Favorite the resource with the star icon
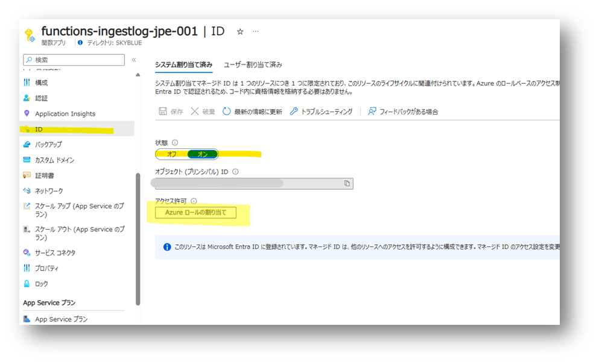The width and height of the screenshot is (599, 364). 240,32
